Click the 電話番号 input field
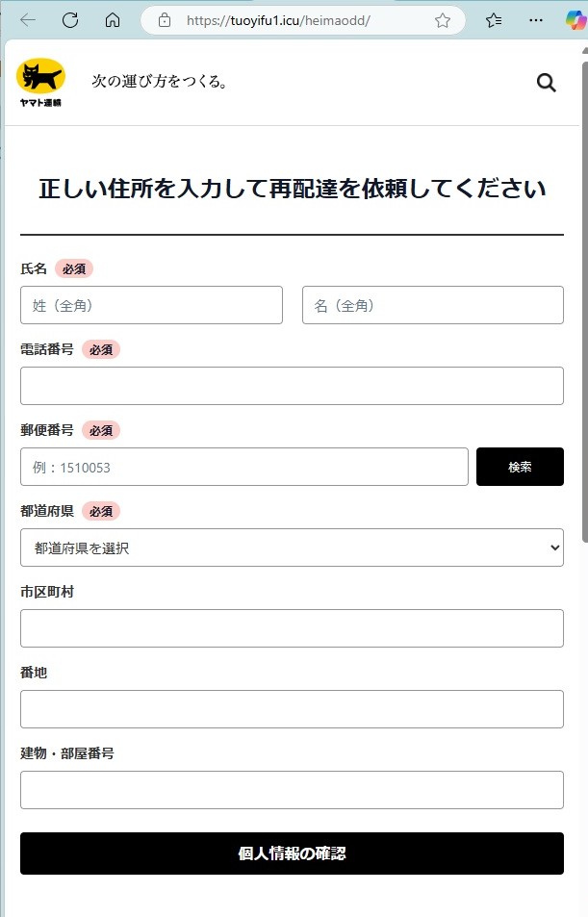The height and width of the screenshot is (917, 588). 292,386
